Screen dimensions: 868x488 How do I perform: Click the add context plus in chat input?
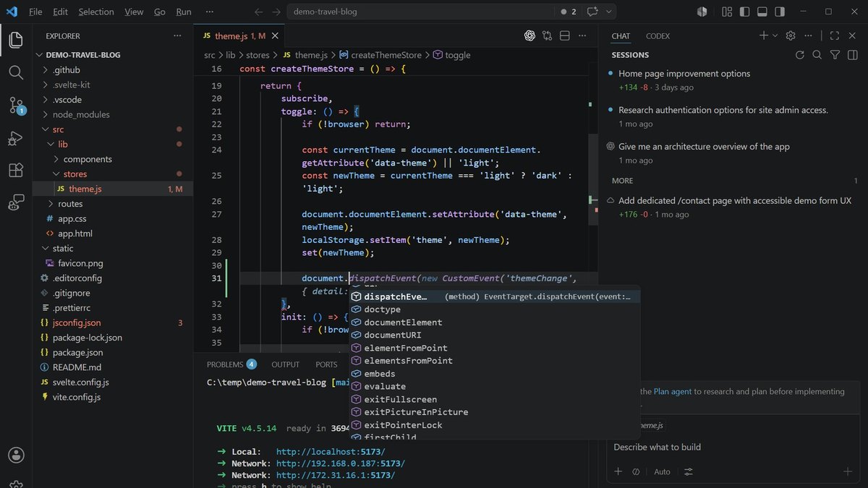[x=618, y=471]
